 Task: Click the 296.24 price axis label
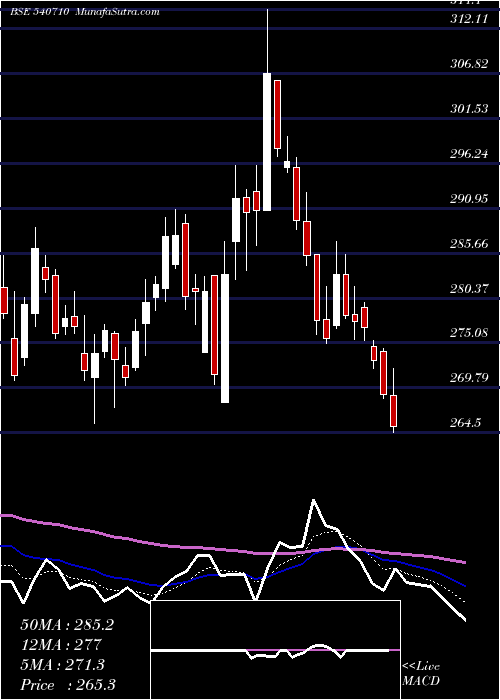point(469,154)
